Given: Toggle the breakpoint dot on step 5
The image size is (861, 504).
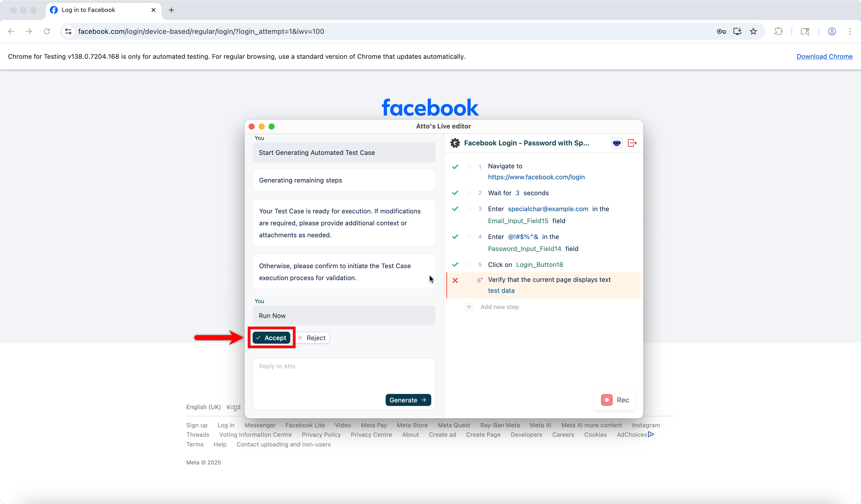Looking at the screenshot, I should pos(469,264).
